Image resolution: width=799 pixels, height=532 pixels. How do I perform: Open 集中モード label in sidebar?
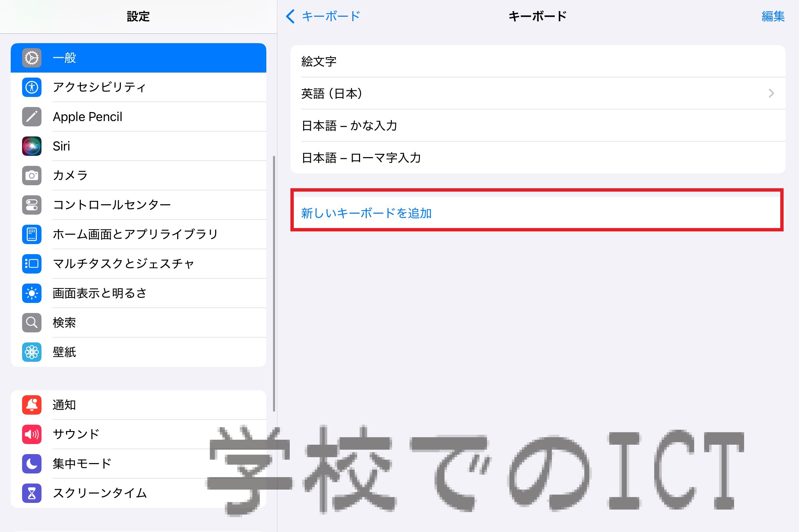(x=82, y=464)
